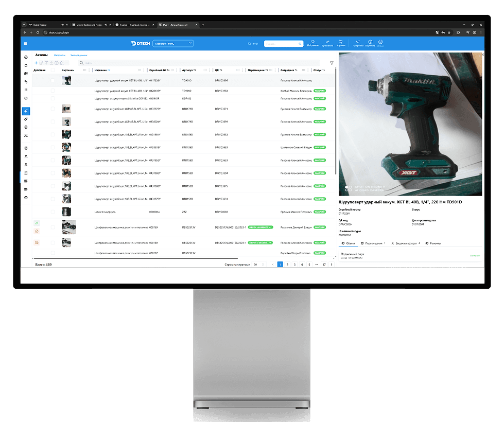Click Найти search field above the table
Image resolution: width=504 pixels, height=422 pixels.
pos(199,63)
